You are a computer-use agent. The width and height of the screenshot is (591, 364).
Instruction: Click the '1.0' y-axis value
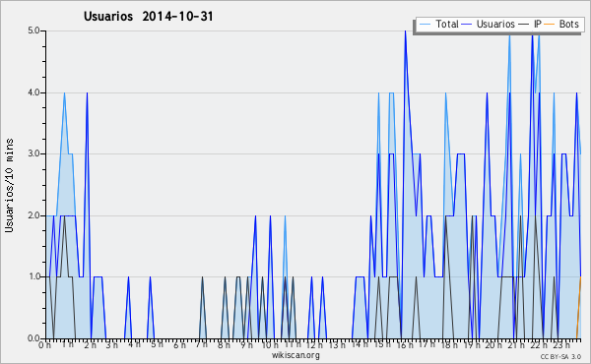pyautogui.click(x=33, y=276)
